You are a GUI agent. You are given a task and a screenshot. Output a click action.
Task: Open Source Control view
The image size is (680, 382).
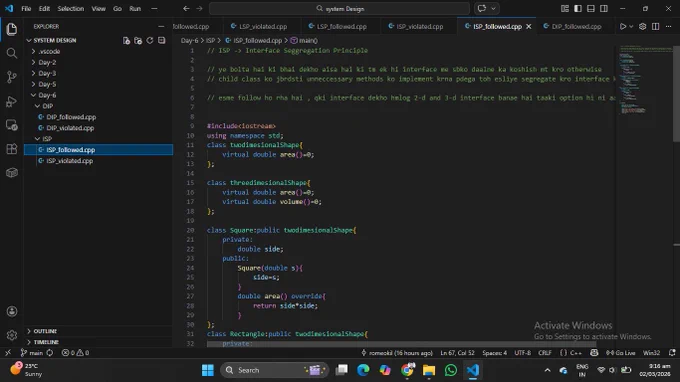pos(12,77)
